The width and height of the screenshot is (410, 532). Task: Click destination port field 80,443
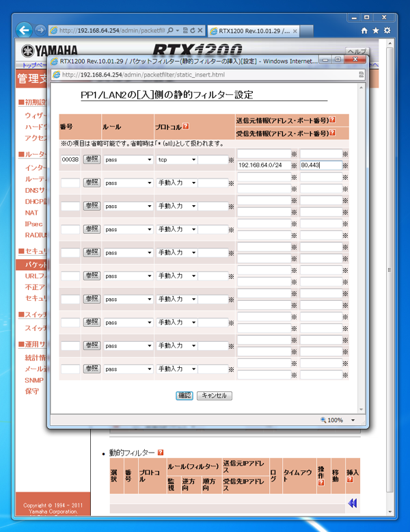321,165
